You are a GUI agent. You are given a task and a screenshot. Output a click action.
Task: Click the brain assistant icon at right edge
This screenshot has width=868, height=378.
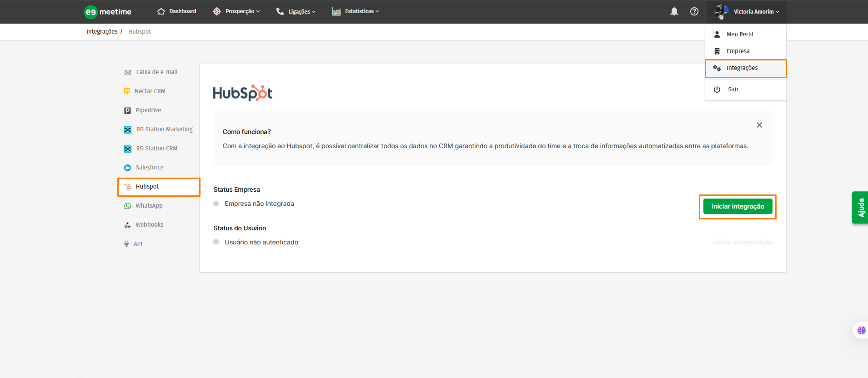pos(862,330)
